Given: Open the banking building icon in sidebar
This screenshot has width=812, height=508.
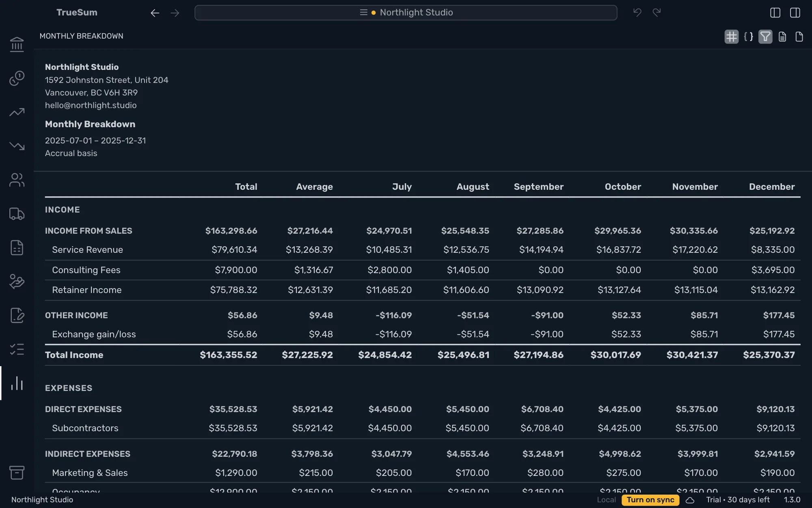Looking at the screenshot, I should [x=17, y=44].
